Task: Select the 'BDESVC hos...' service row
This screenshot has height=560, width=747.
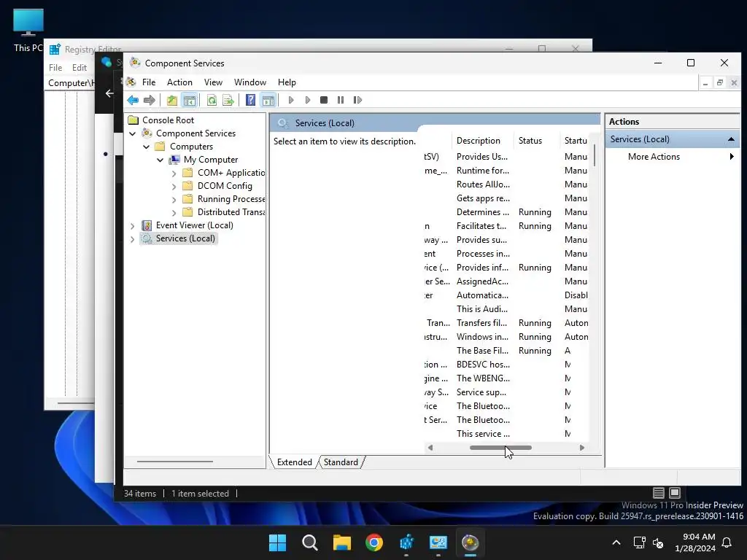Action: [x=506, y=365]
